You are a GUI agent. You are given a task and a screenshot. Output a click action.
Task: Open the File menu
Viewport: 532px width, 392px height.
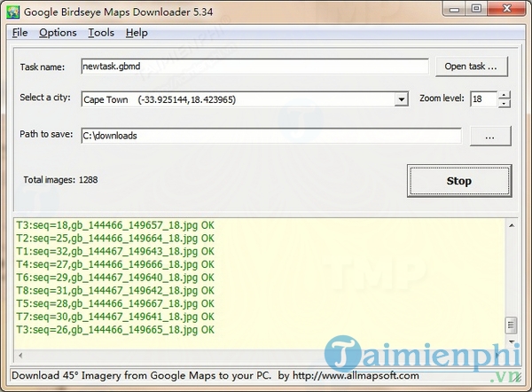20,33
